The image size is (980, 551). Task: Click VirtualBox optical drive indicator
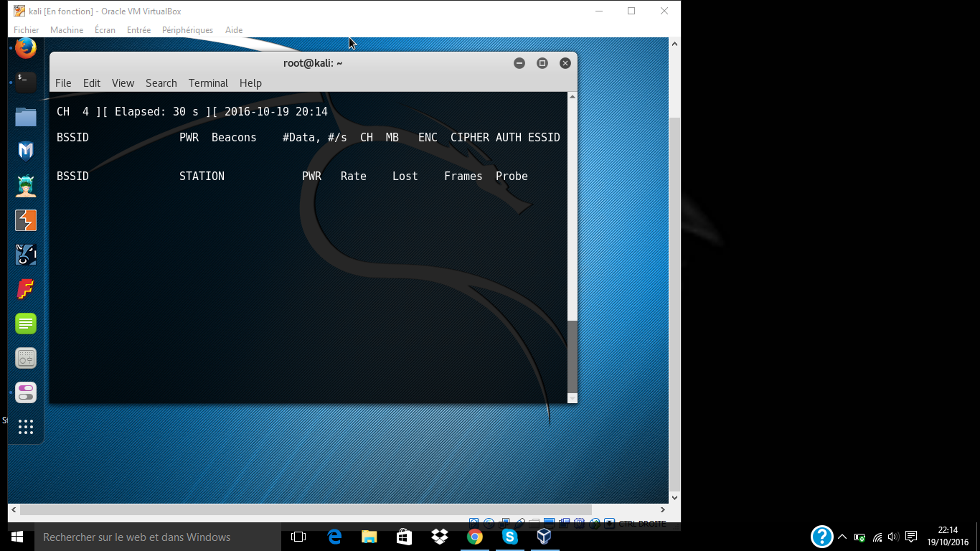point(489,524)
